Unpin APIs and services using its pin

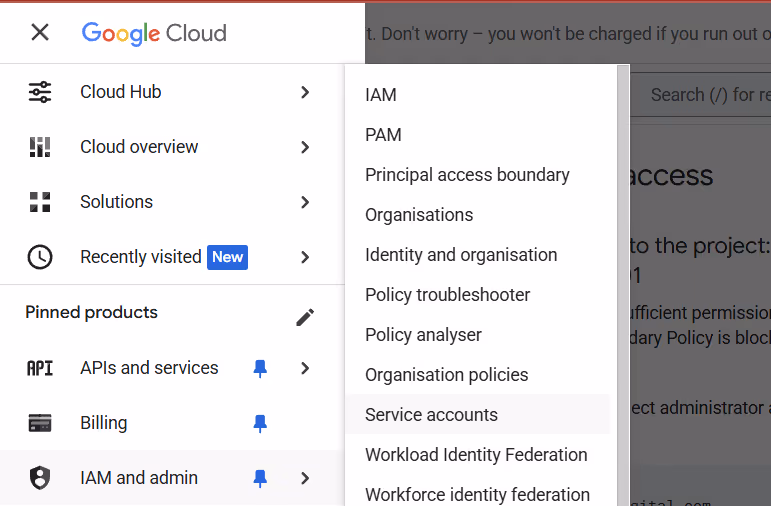260,368
